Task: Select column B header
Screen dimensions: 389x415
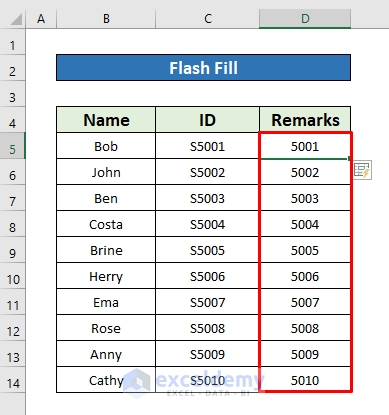Action: tap(106, 19)
